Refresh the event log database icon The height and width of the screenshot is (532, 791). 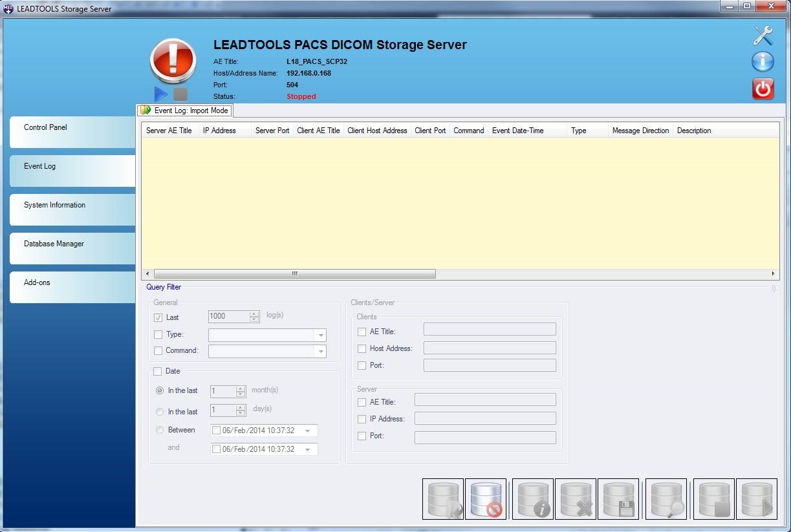tap(443, 498)
